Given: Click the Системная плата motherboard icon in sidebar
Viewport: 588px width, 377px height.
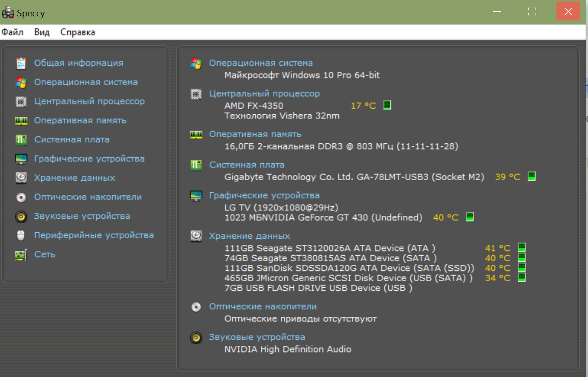Looking at the screenshot, I should (x=21, y=140).
